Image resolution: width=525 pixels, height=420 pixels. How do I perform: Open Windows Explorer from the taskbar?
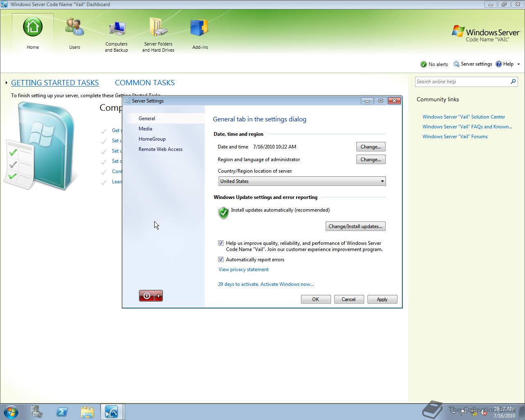tap(87, 412)
